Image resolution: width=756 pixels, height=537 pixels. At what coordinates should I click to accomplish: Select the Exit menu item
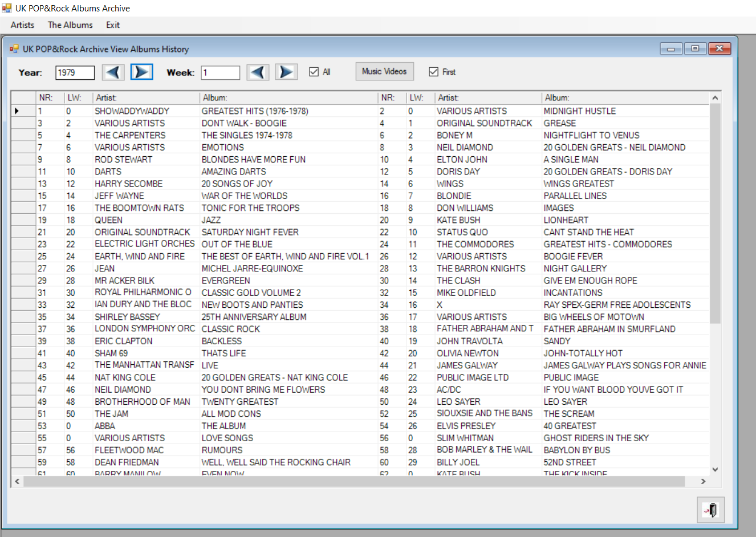click(113, 25)
